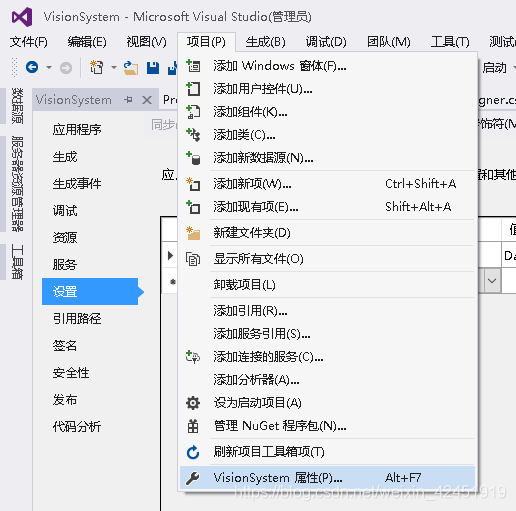The image size is (516, 511).
Task: Click the Navigate Backward arrow icon
Action: [x=32, y=67]
